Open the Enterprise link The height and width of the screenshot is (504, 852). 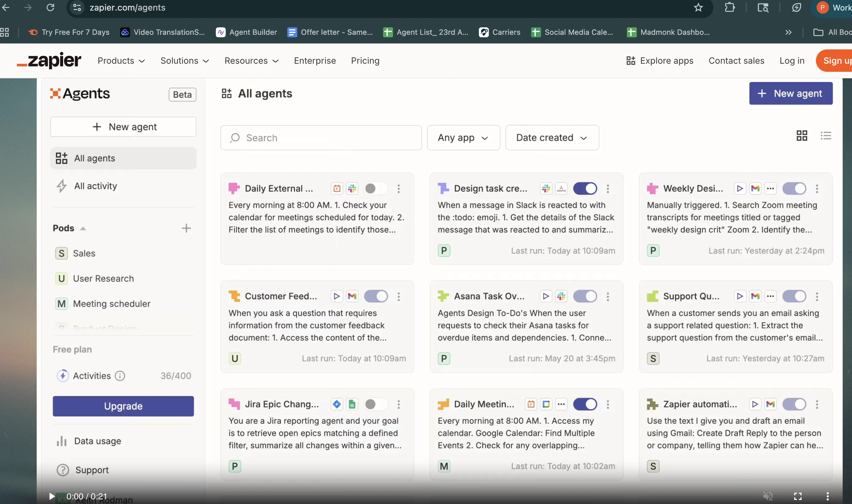tap(315, 61)
